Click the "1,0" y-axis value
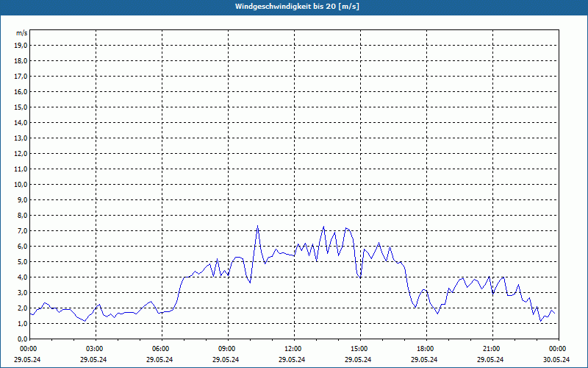588x368 pixels. tap(22, 323)
